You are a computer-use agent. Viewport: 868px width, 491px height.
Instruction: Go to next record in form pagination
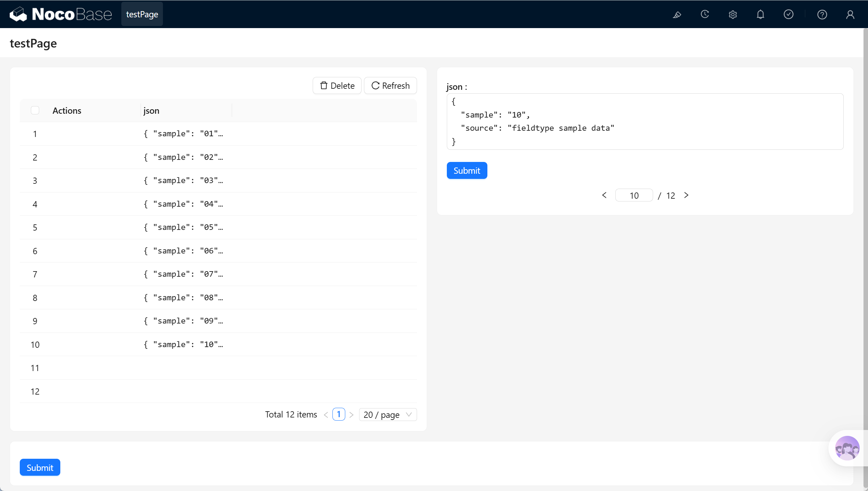click(686, 195)
